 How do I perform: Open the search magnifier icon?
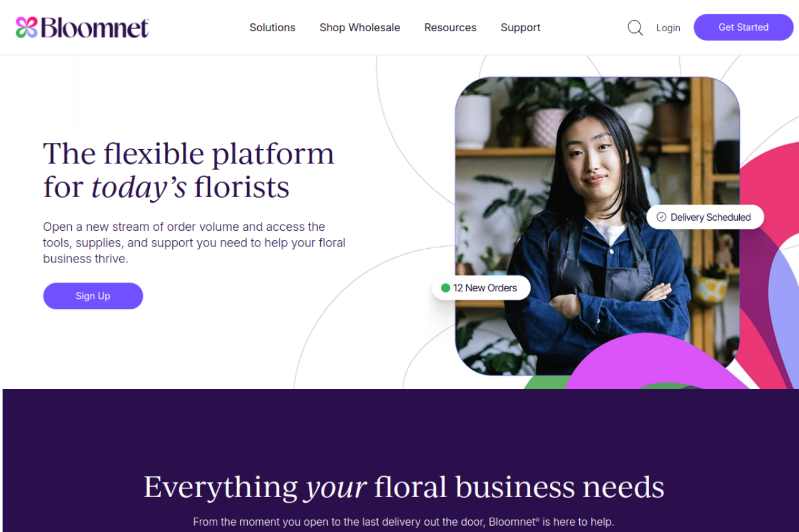tap(635, 27)
